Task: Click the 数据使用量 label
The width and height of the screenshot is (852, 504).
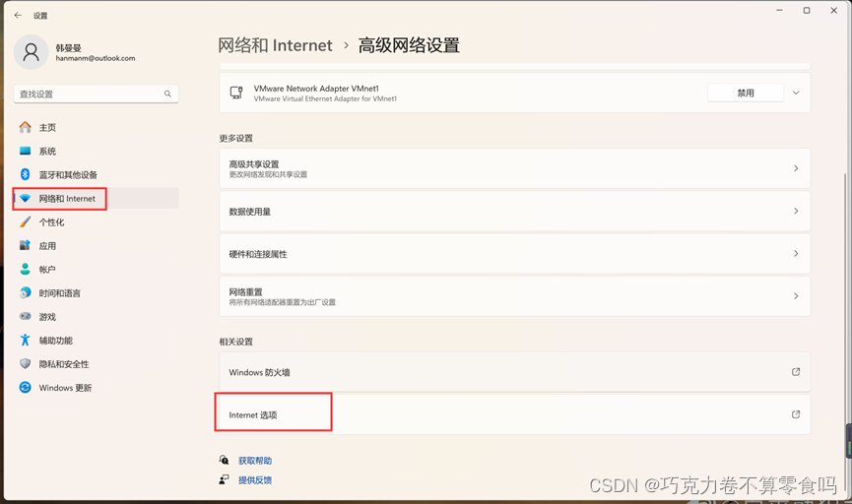Action: tap(249, 212)
